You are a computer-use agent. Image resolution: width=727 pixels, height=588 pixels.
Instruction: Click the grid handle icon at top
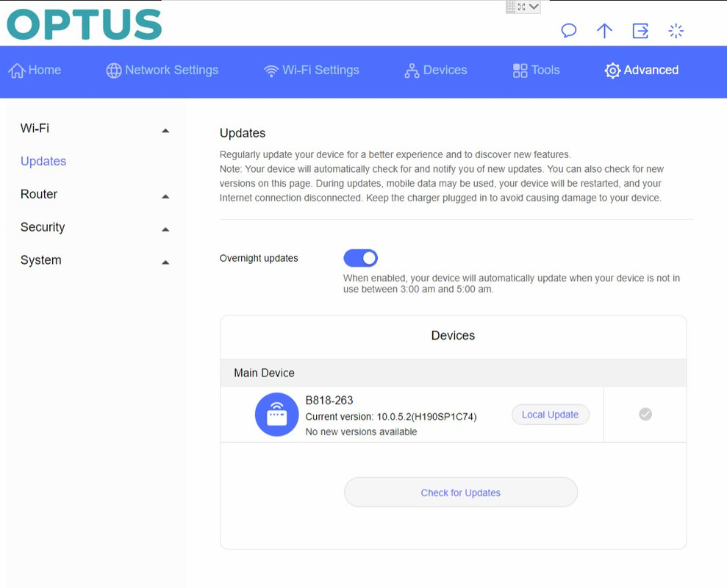click(x=510, y=7)
